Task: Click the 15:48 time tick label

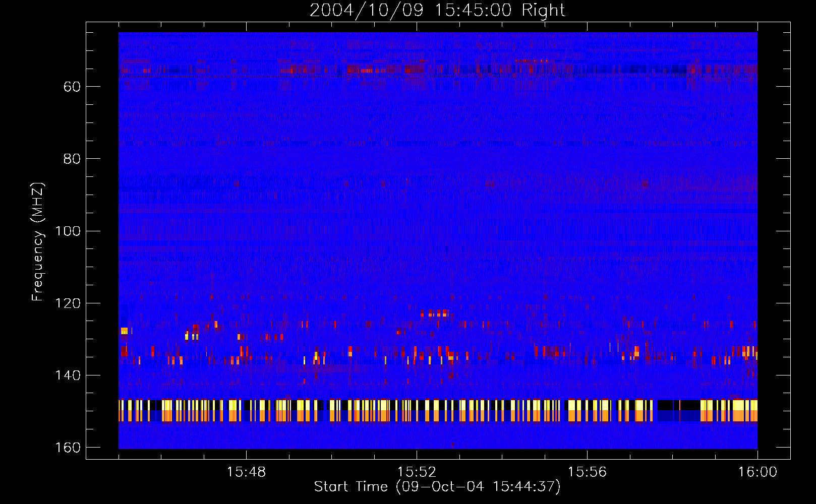Action: (246, 472)
